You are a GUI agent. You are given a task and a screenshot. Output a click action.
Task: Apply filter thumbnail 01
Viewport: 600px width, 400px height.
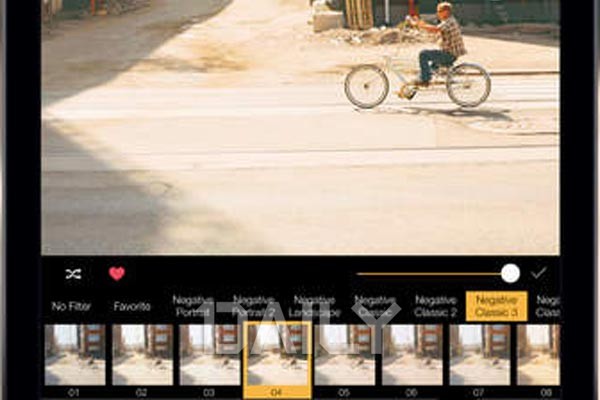click(75, 355)
